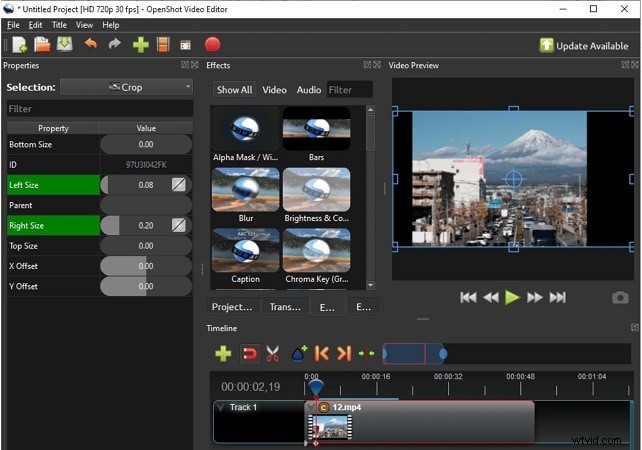This screenshot has height=450, width=642.
Task: Save current frame with the camera icon
Action: pyautogui.click(x=620, y=298)
